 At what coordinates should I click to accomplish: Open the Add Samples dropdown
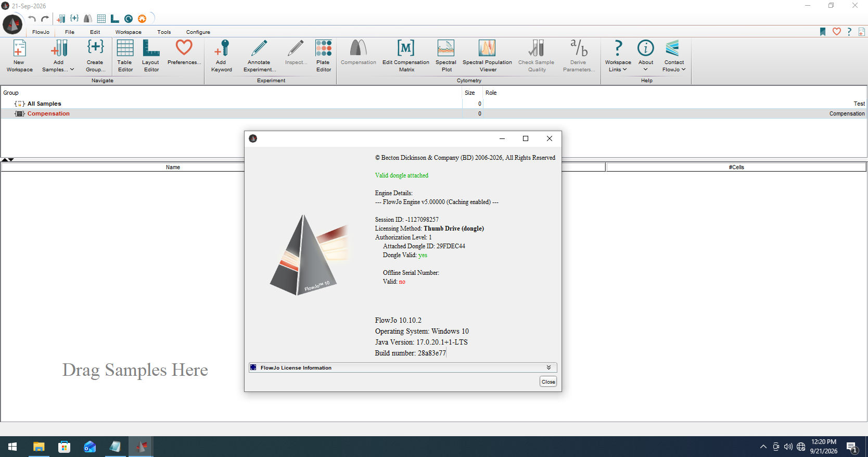point(58,56)
